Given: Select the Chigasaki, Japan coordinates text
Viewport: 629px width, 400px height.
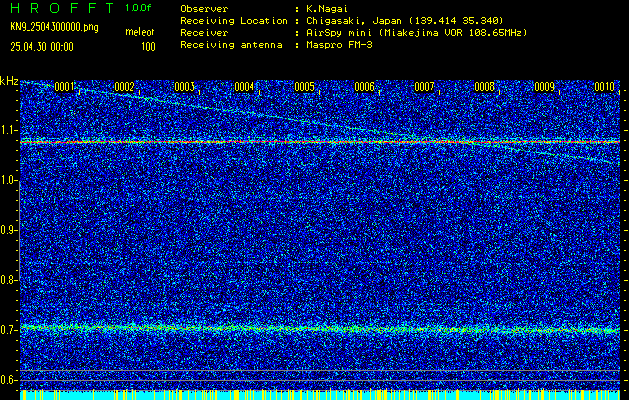Looking at the screenshot, I should coord(405,21).
